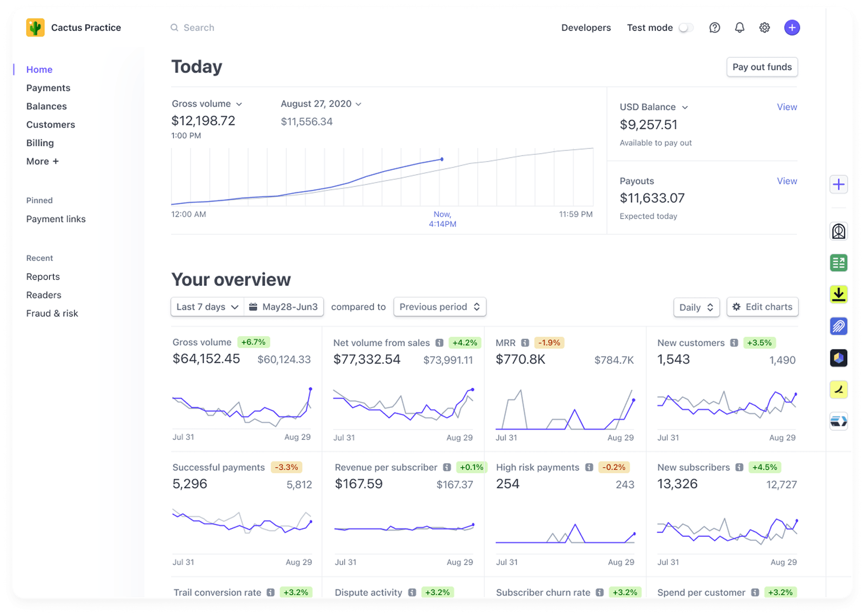The height and width of the screenshot is (616, 865).
Task: Change the Daily interval dropdown
Action: pyautogui.click(x=696, y=307)
